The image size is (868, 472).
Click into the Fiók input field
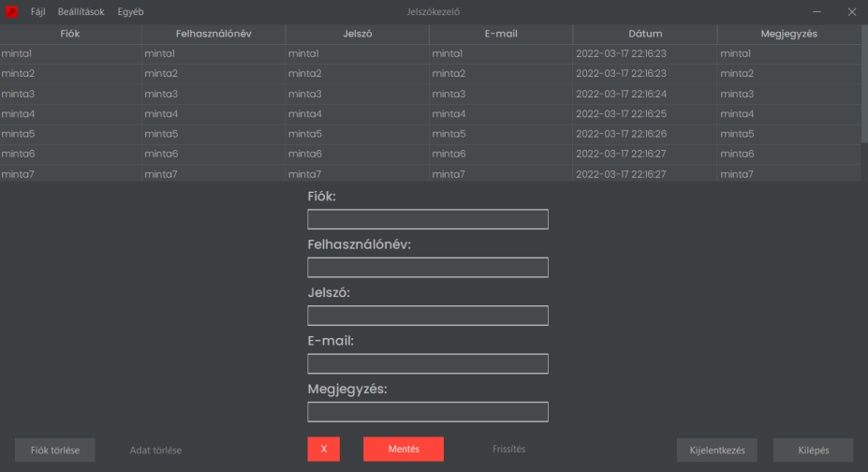coord(427,220)
